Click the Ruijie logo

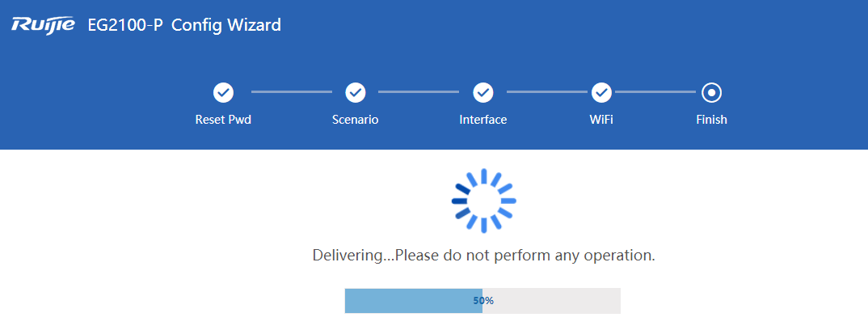point(45,25)
